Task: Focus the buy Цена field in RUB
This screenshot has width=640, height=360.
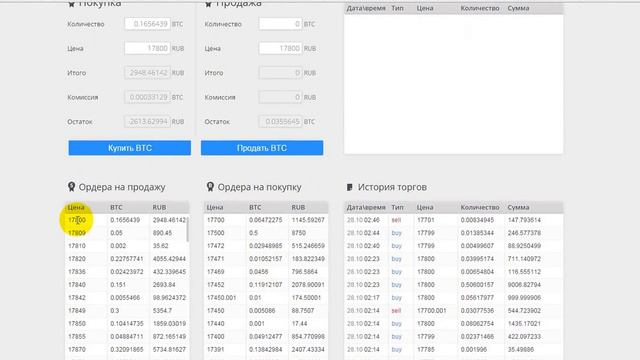Action: [147, 49]
